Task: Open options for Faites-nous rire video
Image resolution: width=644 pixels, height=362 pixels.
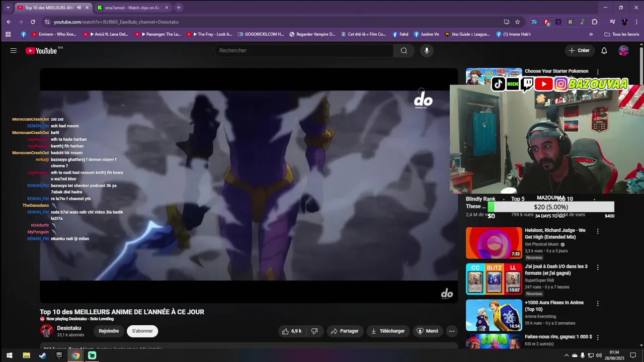Action: (x=598, y=338)
